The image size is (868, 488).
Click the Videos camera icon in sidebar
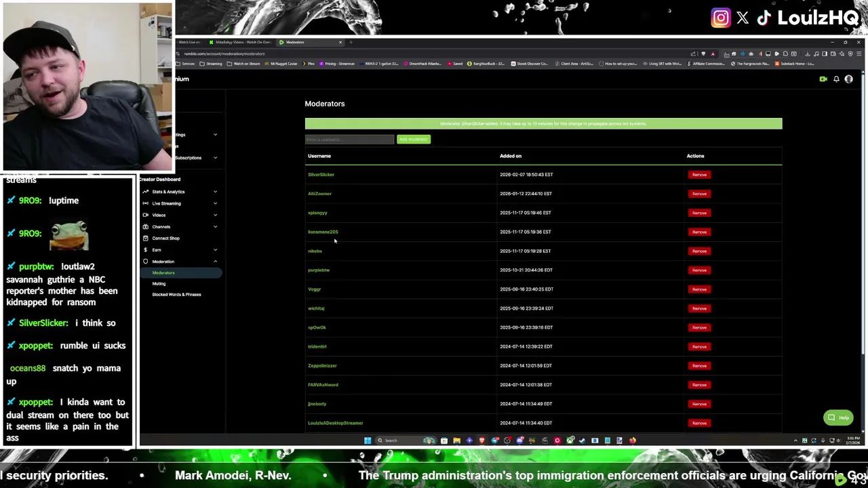[145, 215]
